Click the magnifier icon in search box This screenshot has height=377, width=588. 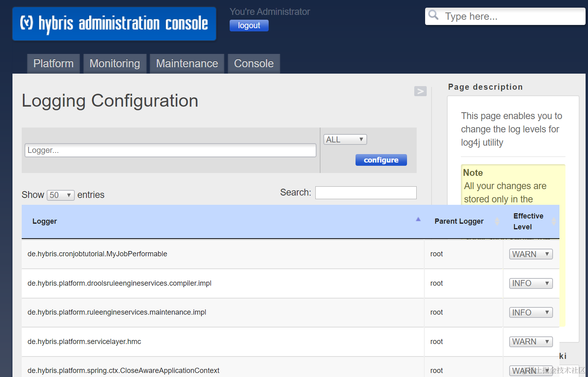click(x=434, y=15)
